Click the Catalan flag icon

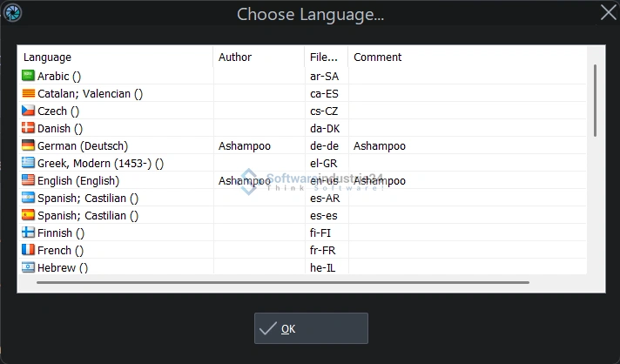click(28, 93)
